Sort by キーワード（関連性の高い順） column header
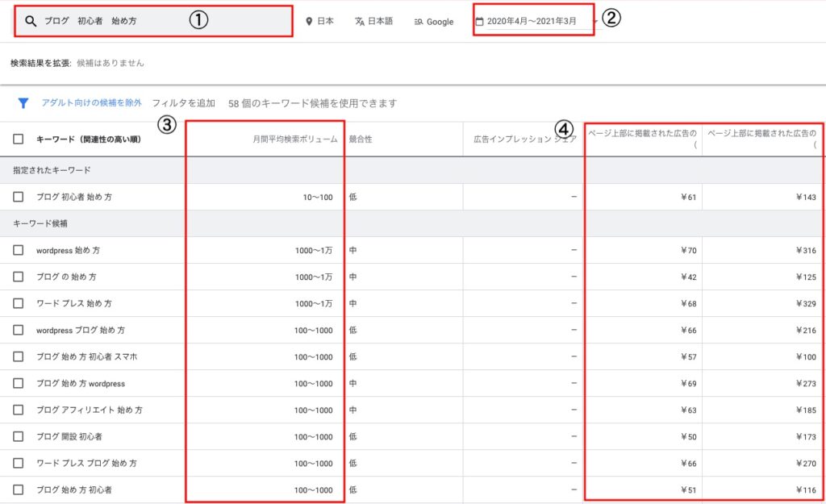Image resolution: width=826 pixels, height=504 pixels. coord(89,140)
